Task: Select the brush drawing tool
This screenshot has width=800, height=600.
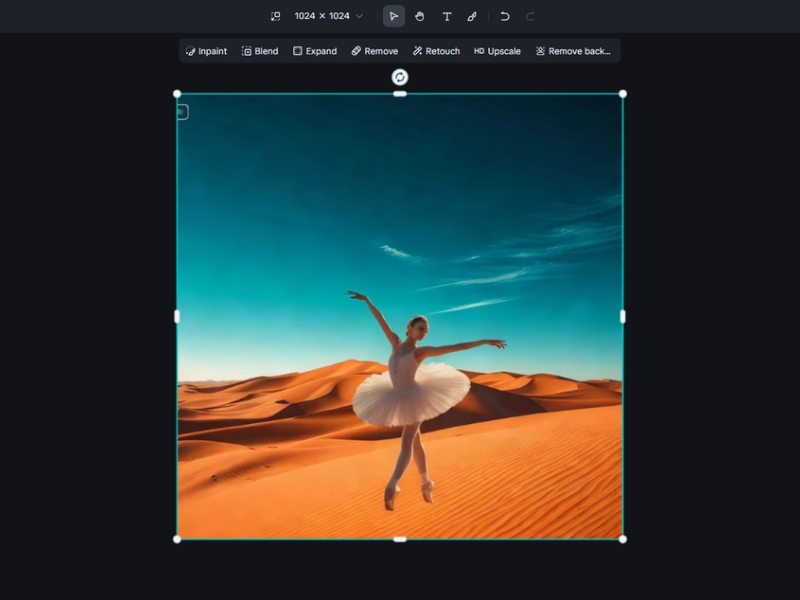Action: click(x=472, y=16)
